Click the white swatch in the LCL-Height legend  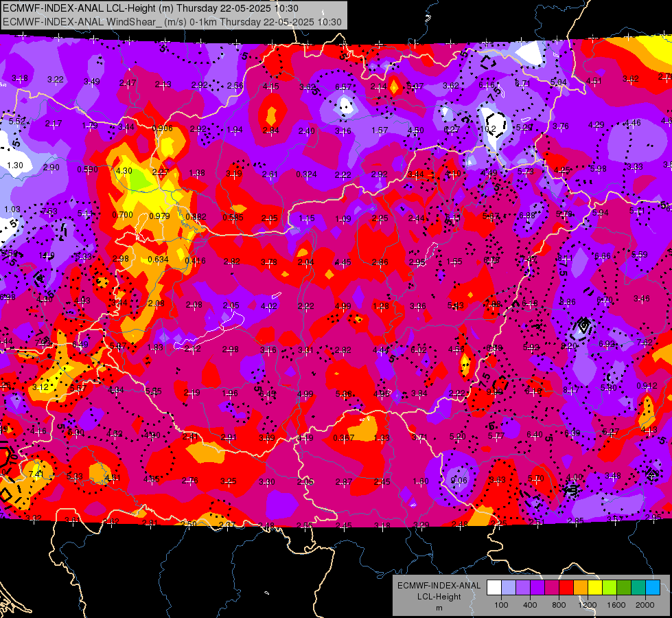[494, 588]
